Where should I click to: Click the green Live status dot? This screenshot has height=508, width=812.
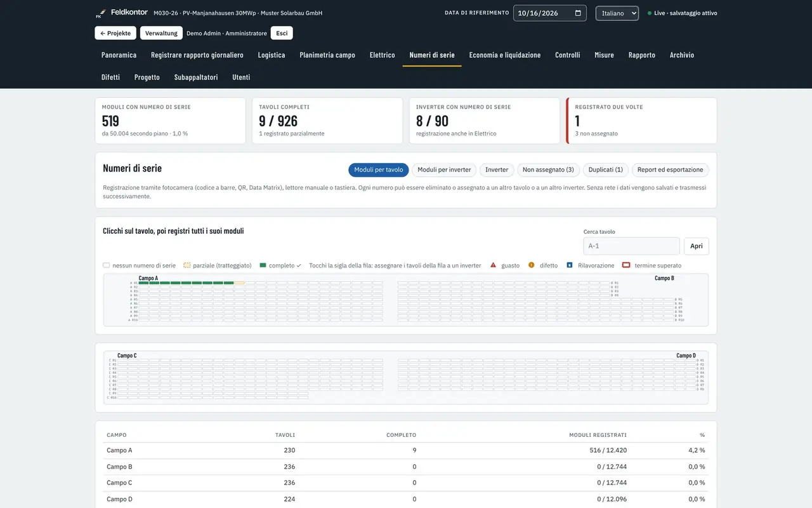(650, 13)
